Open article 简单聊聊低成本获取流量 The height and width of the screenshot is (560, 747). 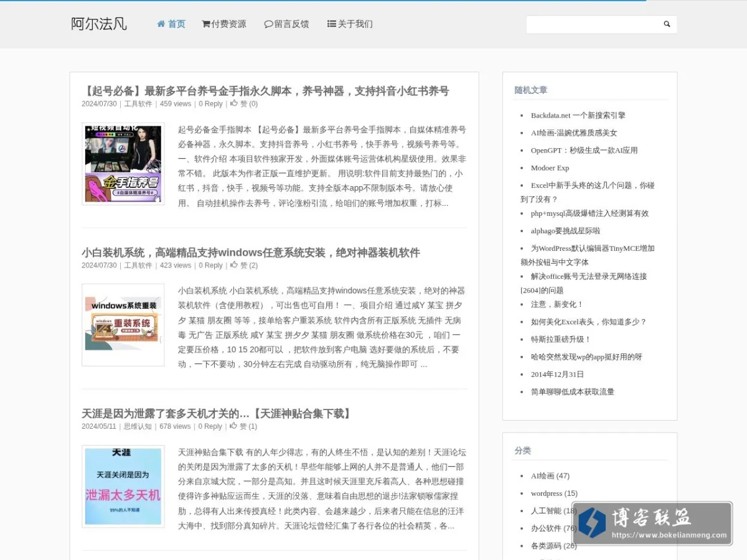point(573,391)
